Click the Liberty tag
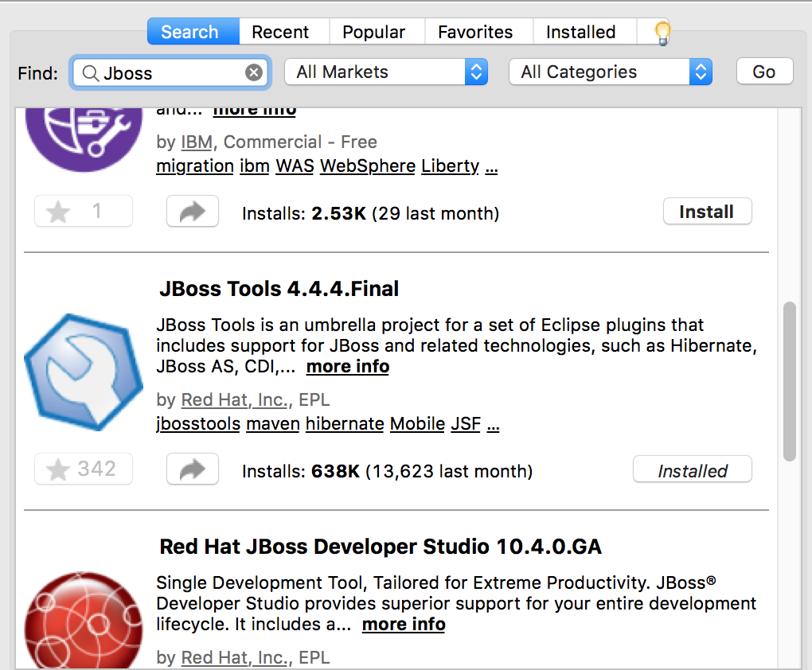Screen dimensions: 812x670 (450, 166)
